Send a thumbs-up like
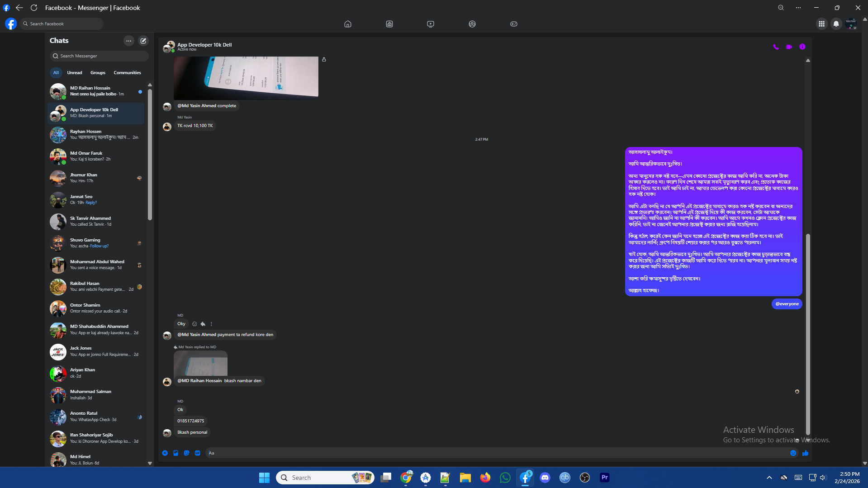The height and width of the screenshot is (488, 868). coord(805,453)
